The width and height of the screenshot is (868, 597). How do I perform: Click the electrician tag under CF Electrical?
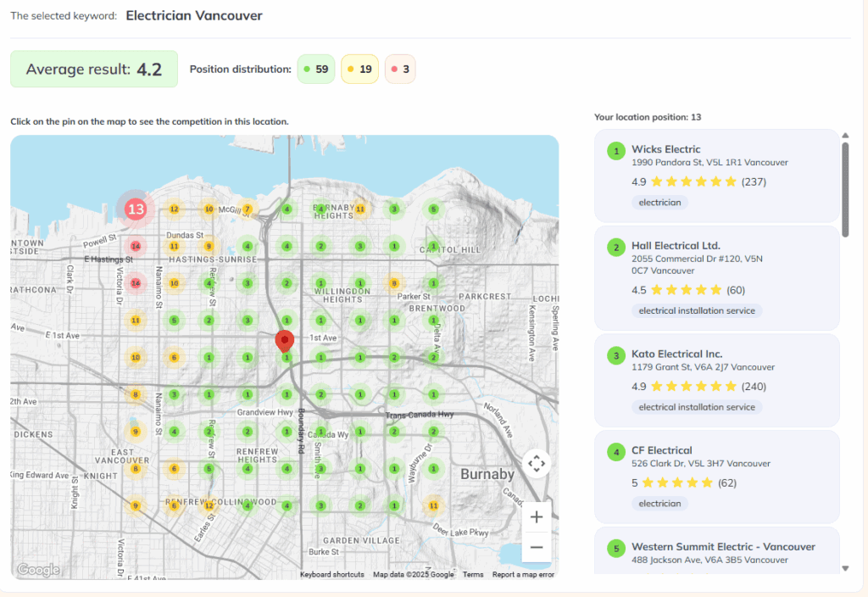click(x=659, y=504)
